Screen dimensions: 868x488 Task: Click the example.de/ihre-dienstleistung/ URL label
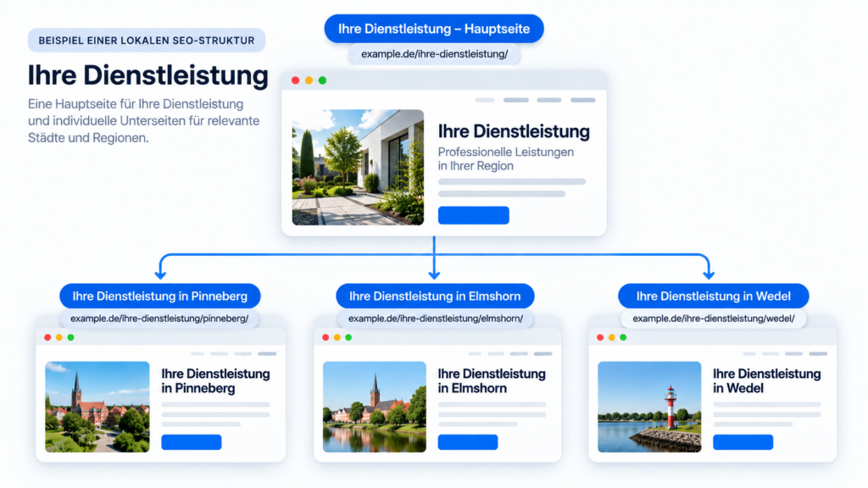coord(435,54)
